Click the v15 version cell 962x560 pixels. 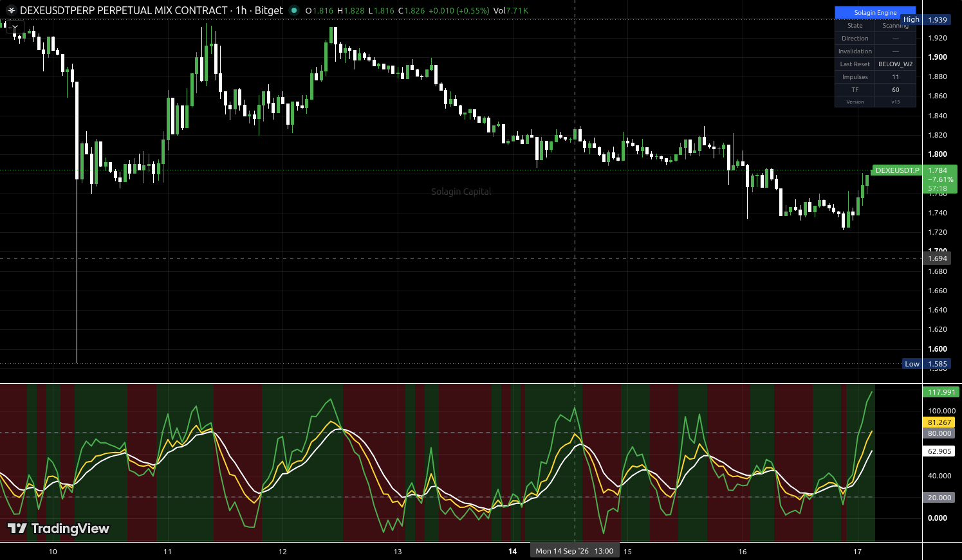click(x=895, y=102)
